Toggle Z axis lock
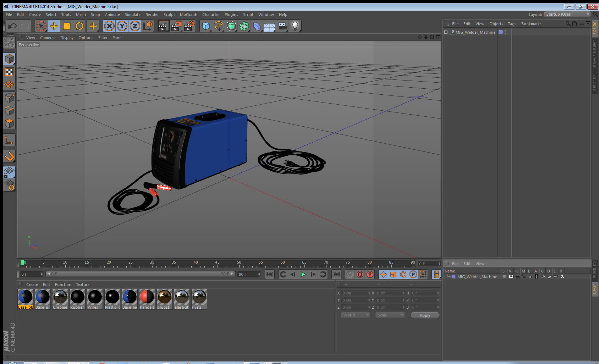This screenshot has width=599, height=364. (135, 26)
